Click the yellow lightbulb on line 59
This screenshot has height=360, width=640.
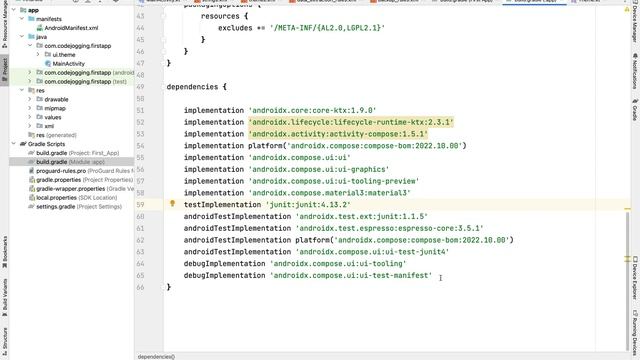coord(172,203)
